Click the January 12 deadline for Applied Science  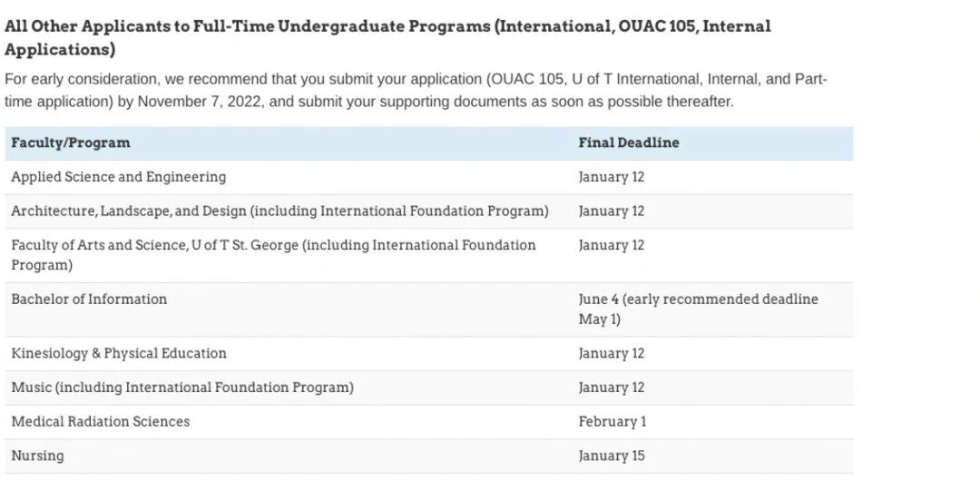point(611,177)
